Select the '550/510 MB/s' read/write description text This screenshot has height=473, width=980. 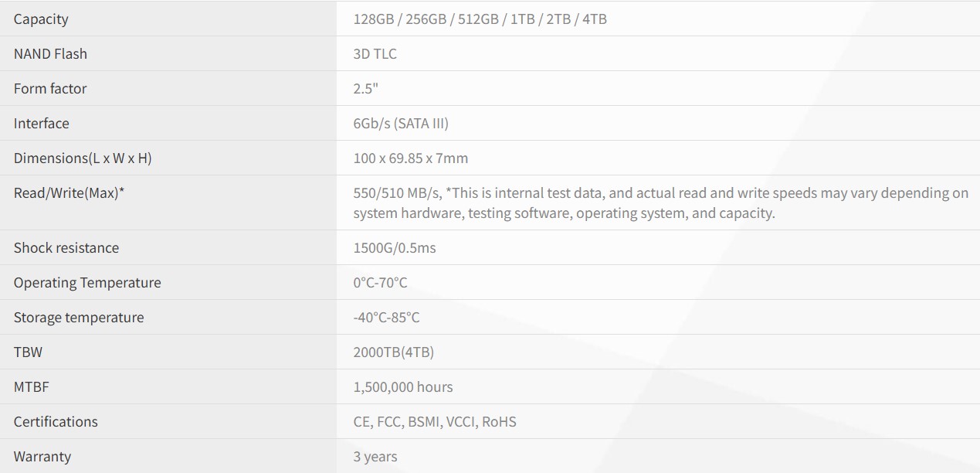click(661, 202)
